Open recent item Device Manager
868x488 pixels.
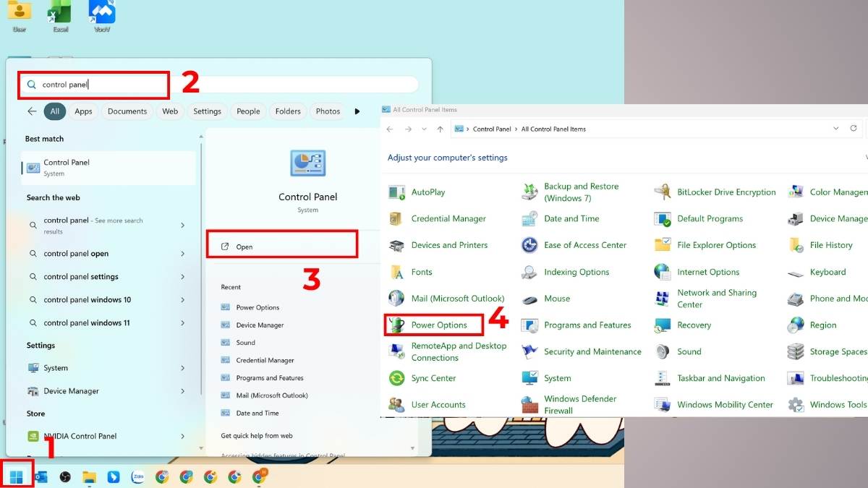pyautogui.click(x=260, y=325)
